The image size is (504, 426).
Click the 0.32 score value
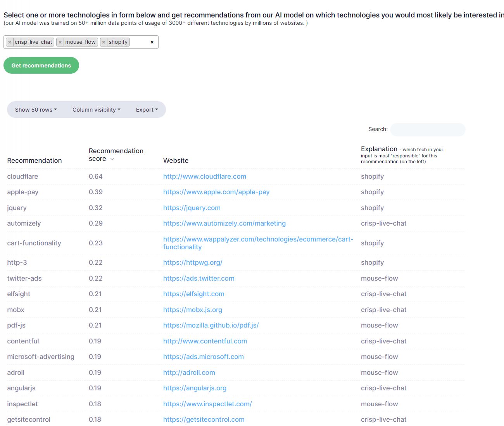[96, 208]
